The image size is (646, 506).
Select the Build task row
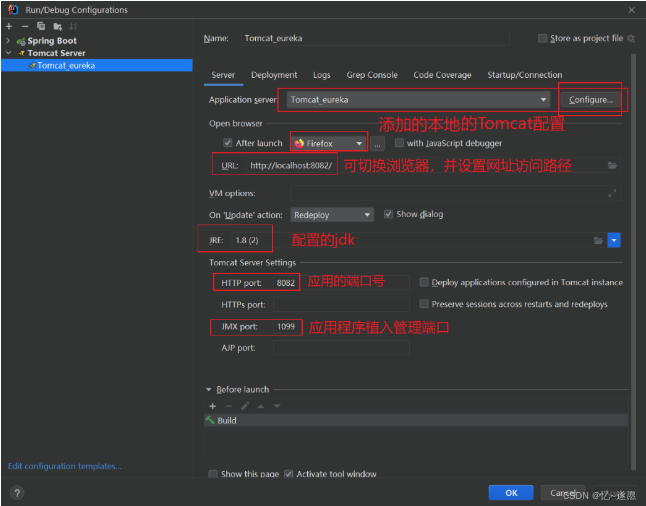416,420
